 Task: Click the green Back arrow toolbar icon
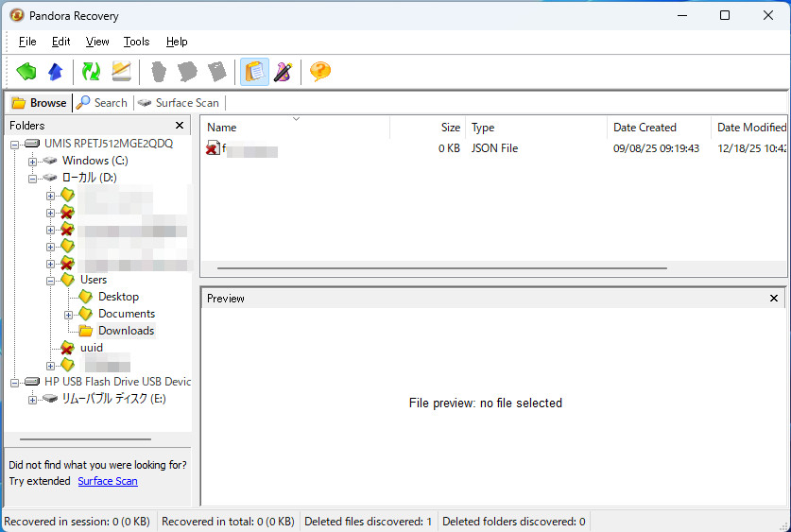[26, 72]
